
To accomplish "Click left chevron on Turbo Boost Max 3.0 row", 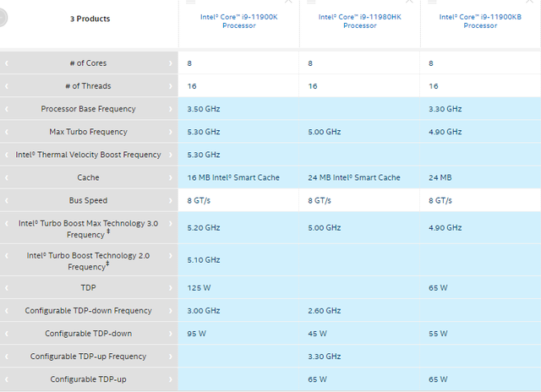I will click(7, 223).
